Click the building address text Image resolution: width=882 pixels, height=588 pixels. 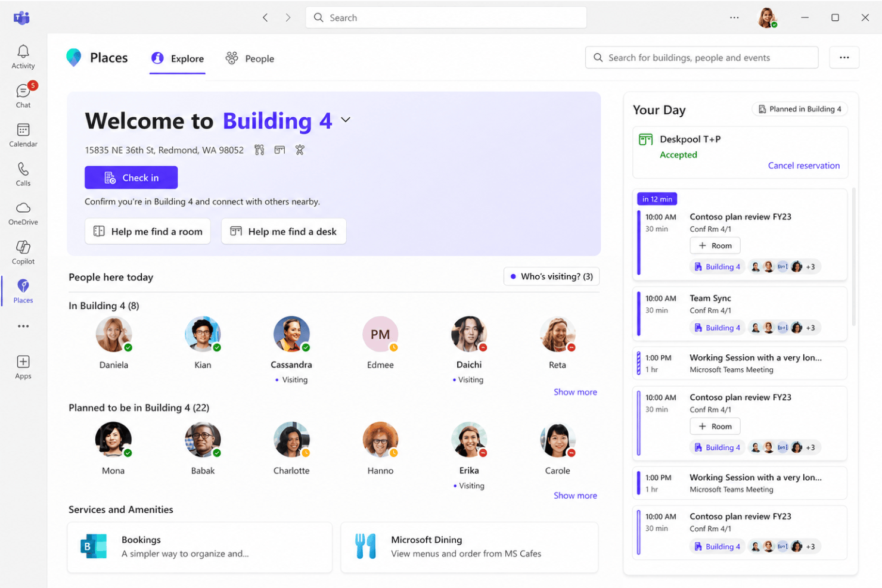[x=164, y=150]
